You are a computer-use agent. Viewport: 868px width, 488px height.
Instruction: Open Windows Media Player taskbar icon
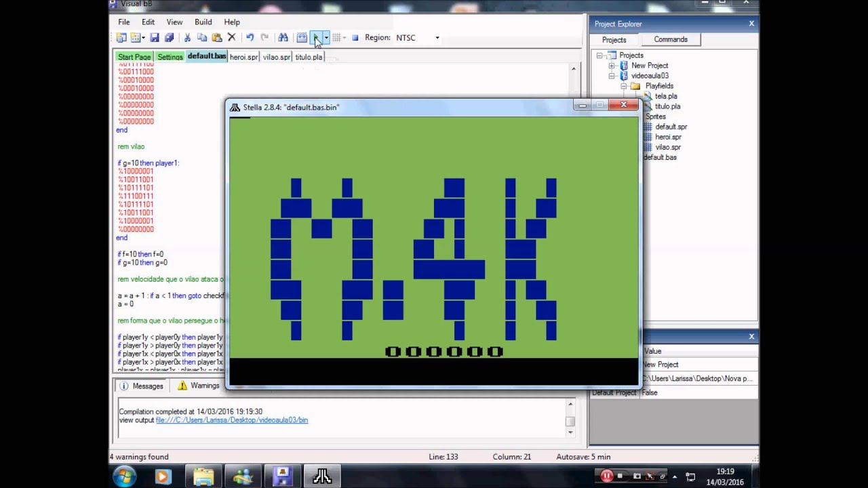[163, 476]
